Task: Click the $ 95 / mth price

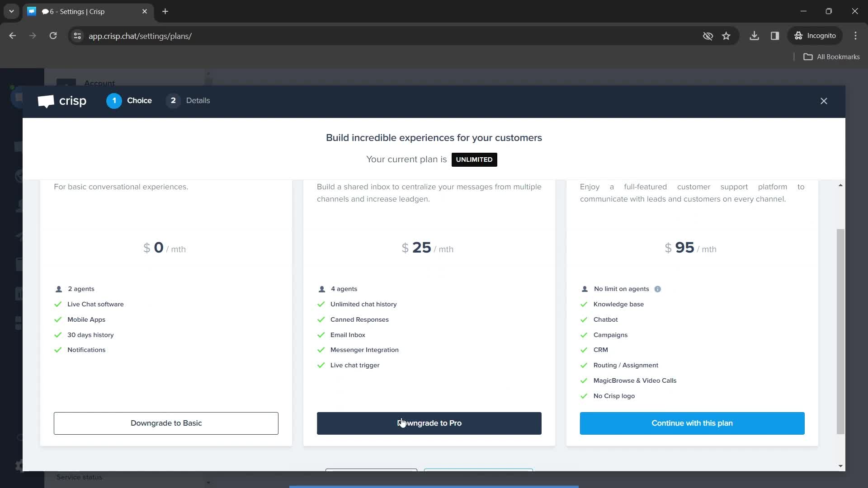Action: pos(690,248)
